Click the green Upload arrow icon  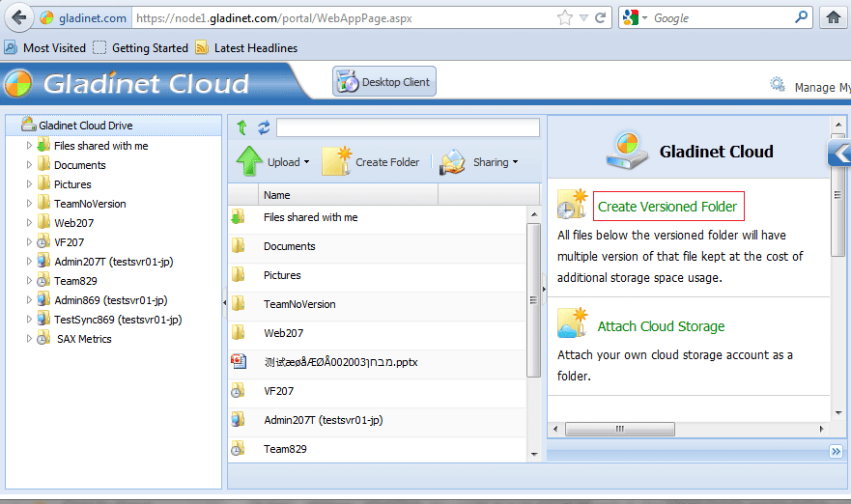click(249, 161)
